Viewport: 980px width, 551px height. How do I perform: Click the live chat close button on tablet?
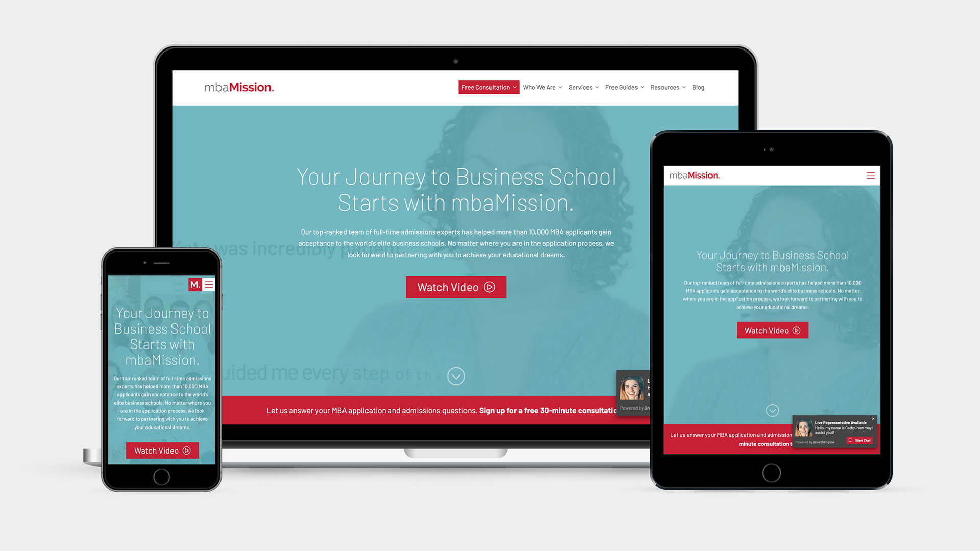tap(874, 417)
